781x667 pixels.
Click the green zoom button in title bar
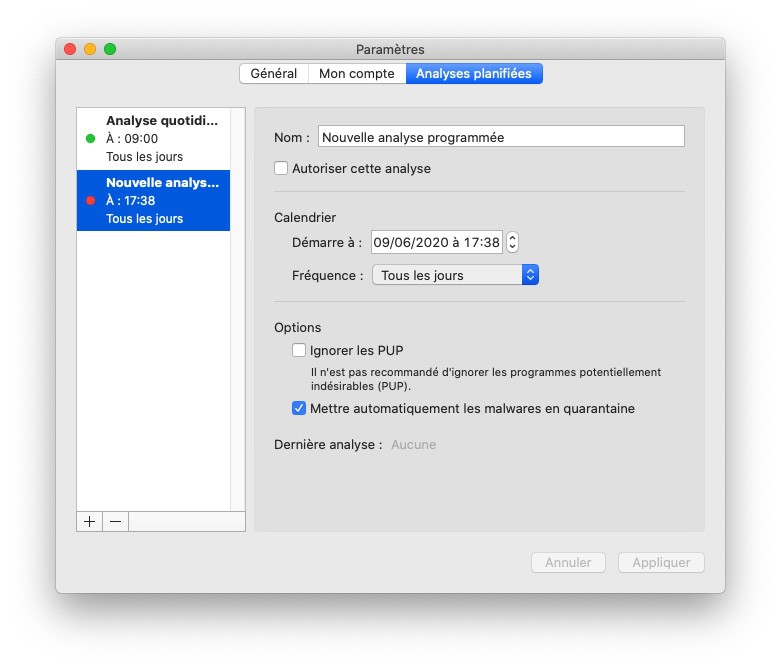(x=110, y=49)
